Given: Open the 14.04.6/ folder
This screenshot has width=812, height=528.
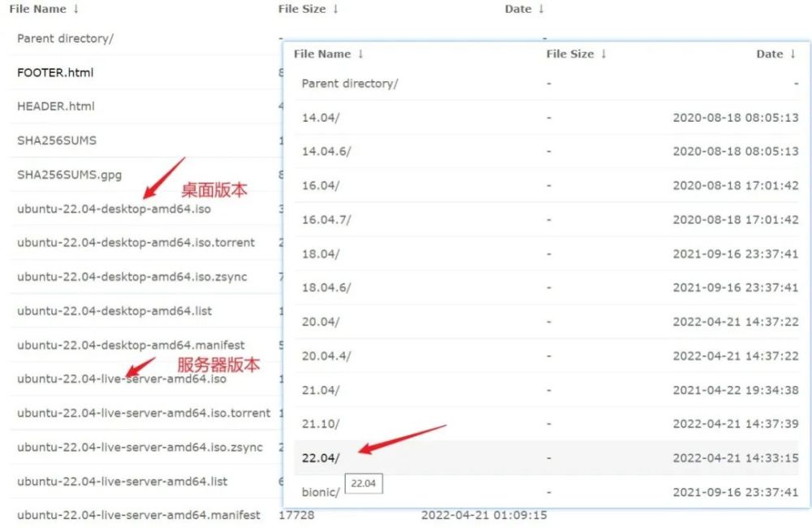Looking at the screenshot, I should (326, 151).
